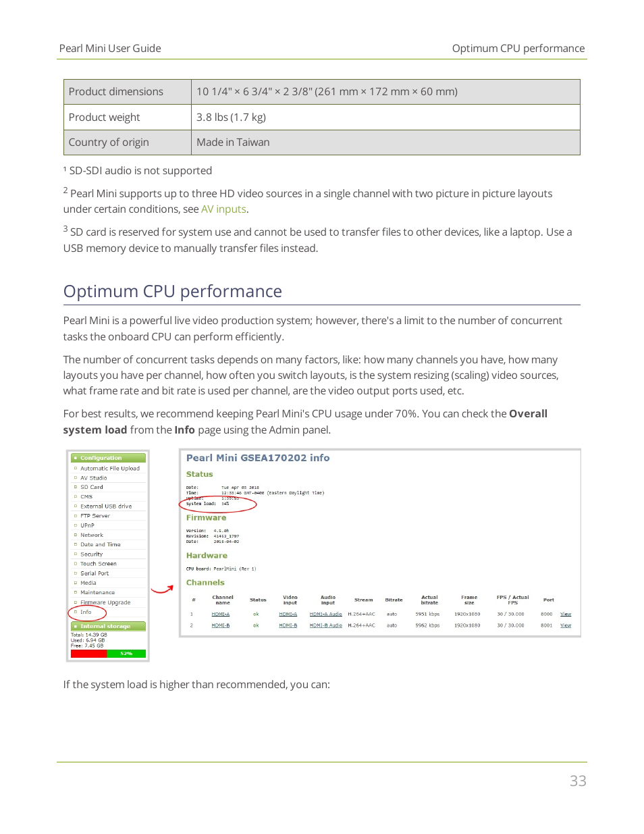Open the AV inputs hyperlink
Viewport: 644px width, 834px height.
pos(223,209)
